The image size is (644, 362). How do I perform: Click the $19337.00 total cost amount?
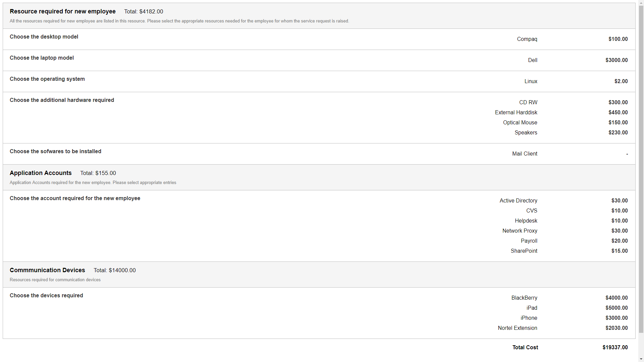click(x=615, y=348)
